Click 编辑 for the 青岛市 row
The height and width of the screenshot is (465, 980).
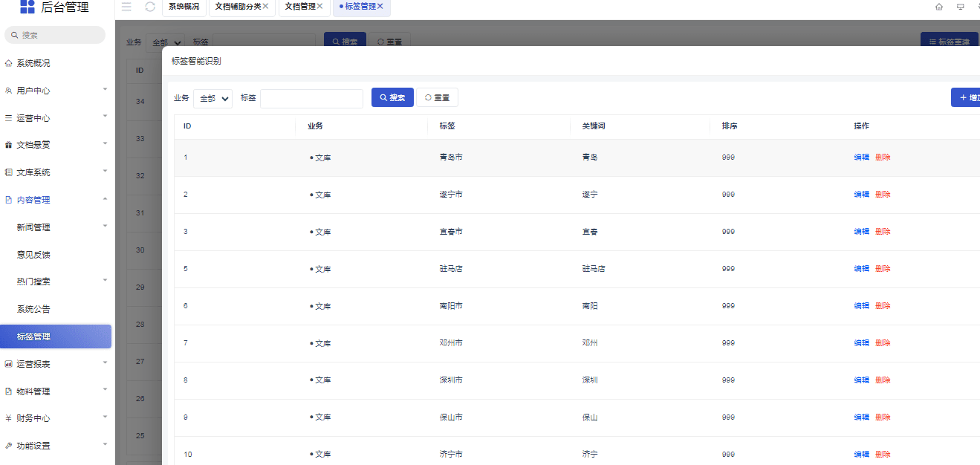861,157
